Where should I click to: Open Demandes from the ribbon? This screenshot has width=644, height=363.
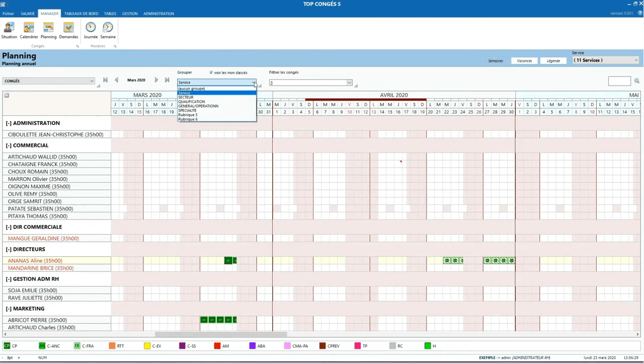pyautogui.click(x=68, y=28)
